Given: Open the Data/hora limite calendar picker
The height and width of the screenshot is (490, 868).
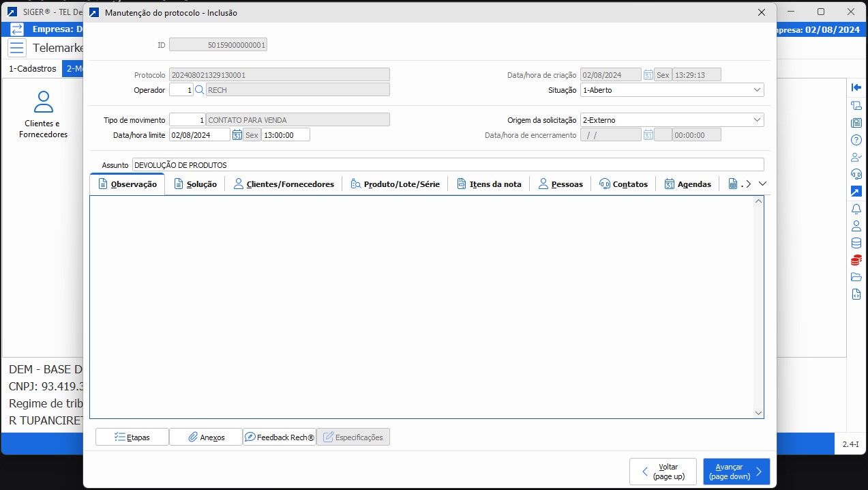Looking at the screenshot, I should click(x=237, y=135).
